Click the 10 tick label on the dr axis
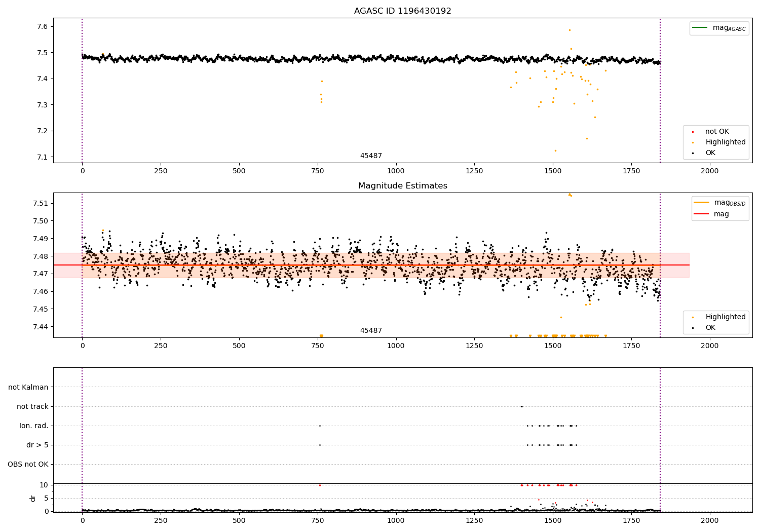The image size is (760, 532). [x=44, y=485]
